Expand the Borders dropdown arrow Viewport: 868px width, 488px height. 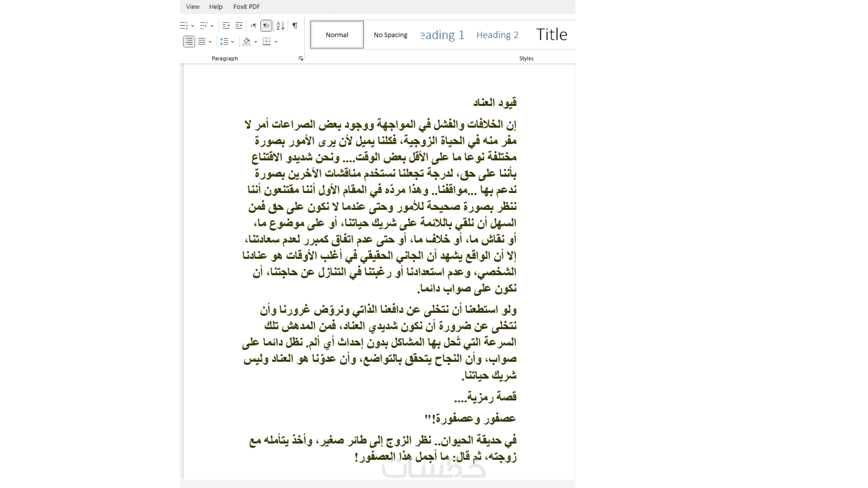point(276,42)
